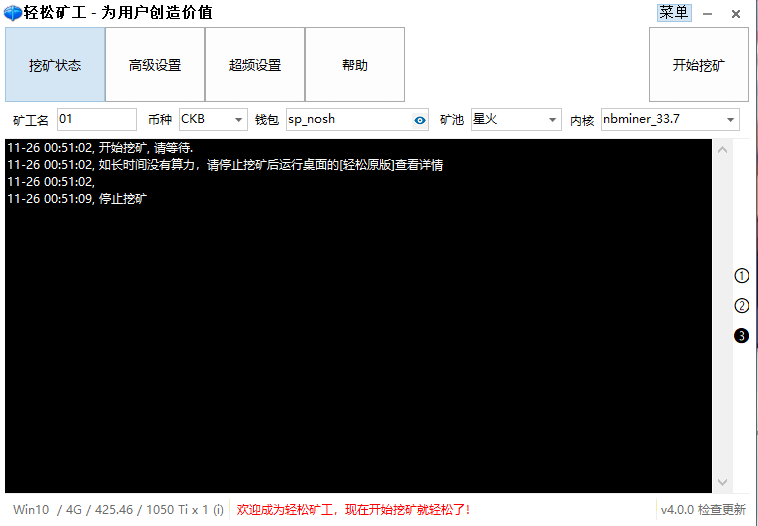Click the 开始挖矿 button
Image resolution: width=758 pixels, height=526 pixels.
[x=699, y=64]
